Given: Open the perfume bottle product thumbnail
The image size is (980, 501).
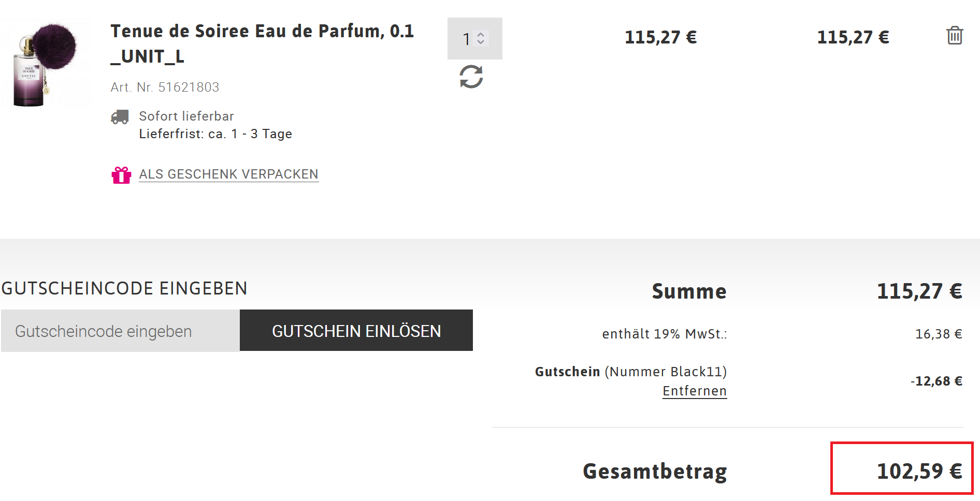Looking at the screenshot, I should pyautogui.click(x=45, y=64).
